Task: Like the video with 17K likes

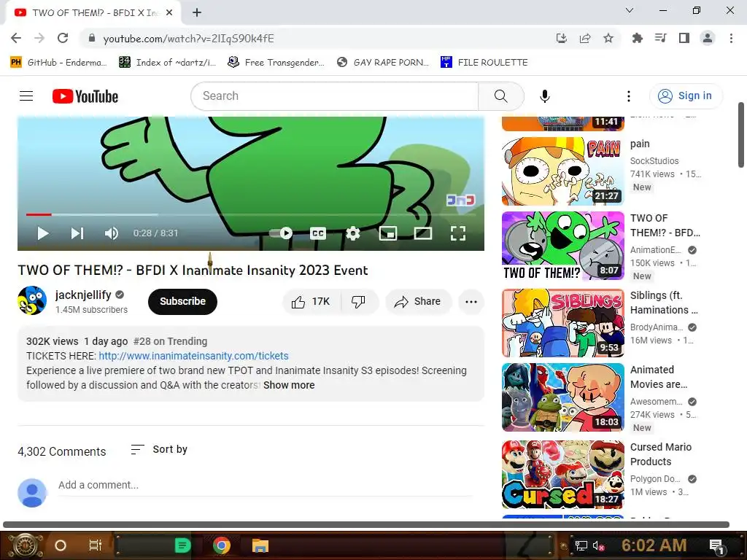Action: pos(311,301)
